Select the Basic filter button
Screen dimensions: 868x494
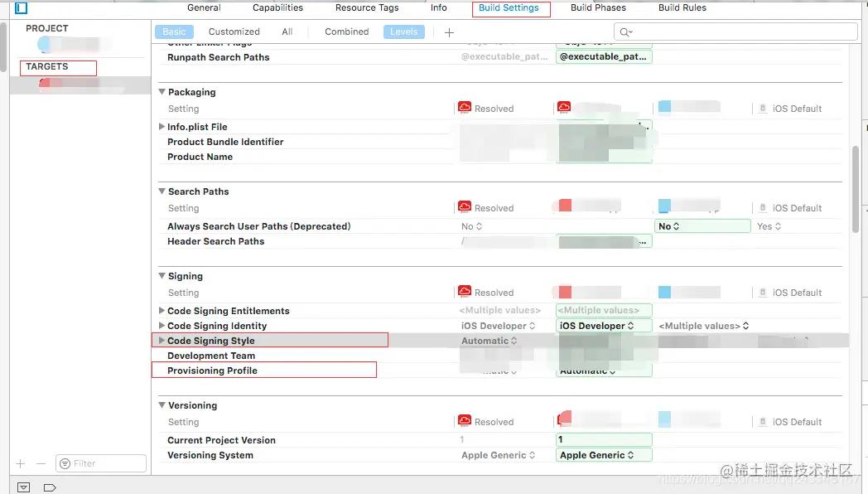[175, 31]
